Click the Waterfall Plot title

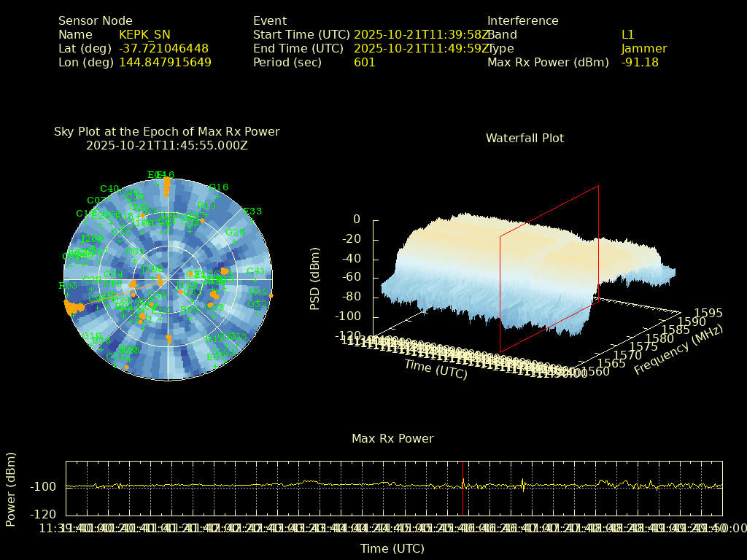[x=525, y=138]
